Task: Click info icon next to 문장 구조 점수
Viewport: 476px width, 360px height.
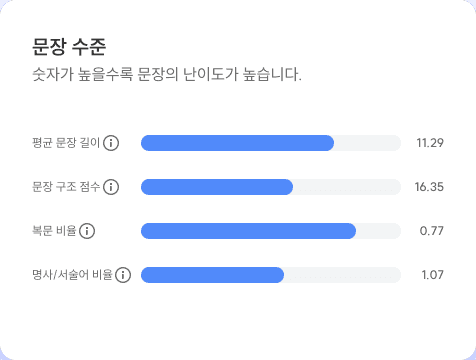Action: (x=111, y=187)
